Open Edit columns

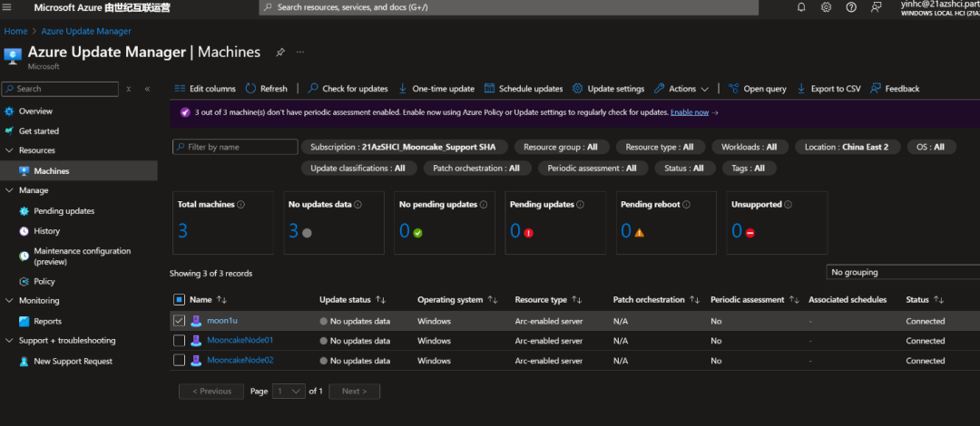coord(205,89)
